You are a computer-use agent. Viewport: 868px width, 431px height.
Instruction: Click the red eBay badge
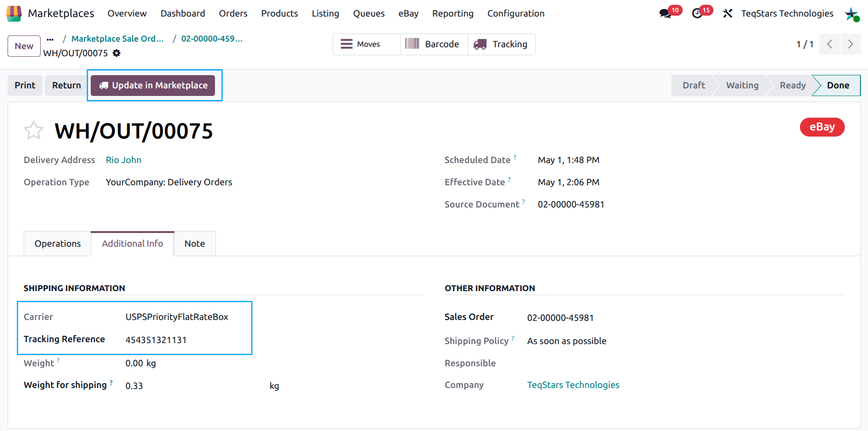coord(822,127)
